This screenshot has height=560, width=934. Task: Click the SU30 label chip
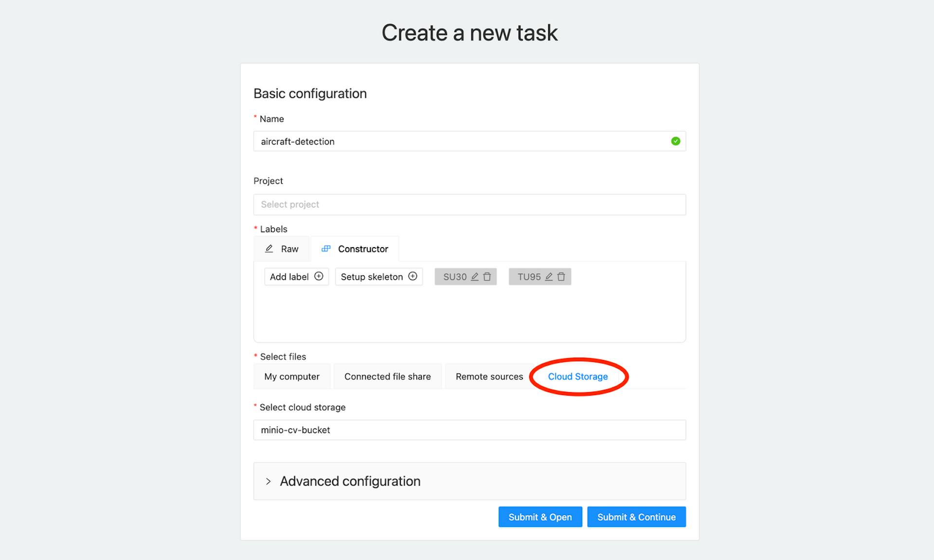coord(454,277)
